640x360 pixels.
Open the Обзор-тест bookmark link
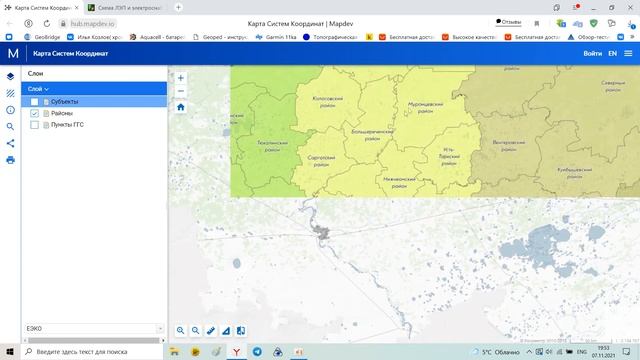coord(589,37)
